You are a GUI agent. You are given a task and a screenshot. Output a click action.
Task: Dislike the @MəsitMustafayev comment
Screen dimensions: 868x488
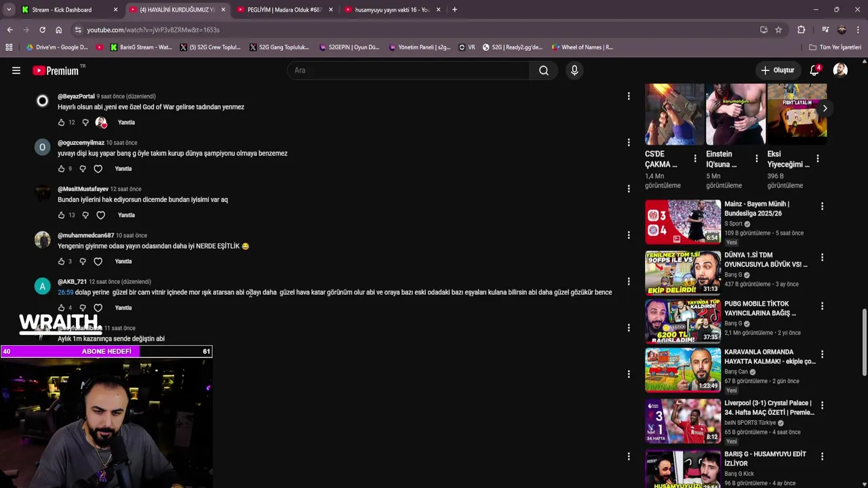pyautogui.click(x=85, y=216)
